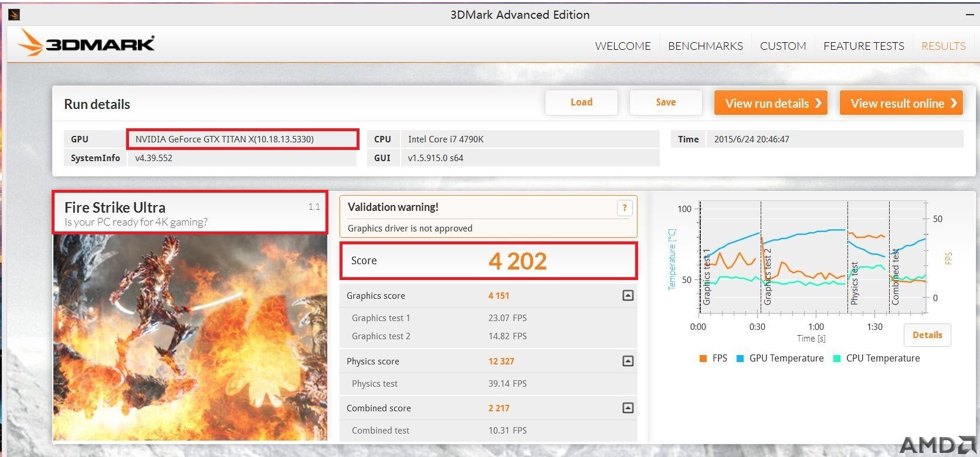Screen dimensions: 980x457
Task: Click the Graphics test 1 23.07 FPS value
Action: pos(507,318)
